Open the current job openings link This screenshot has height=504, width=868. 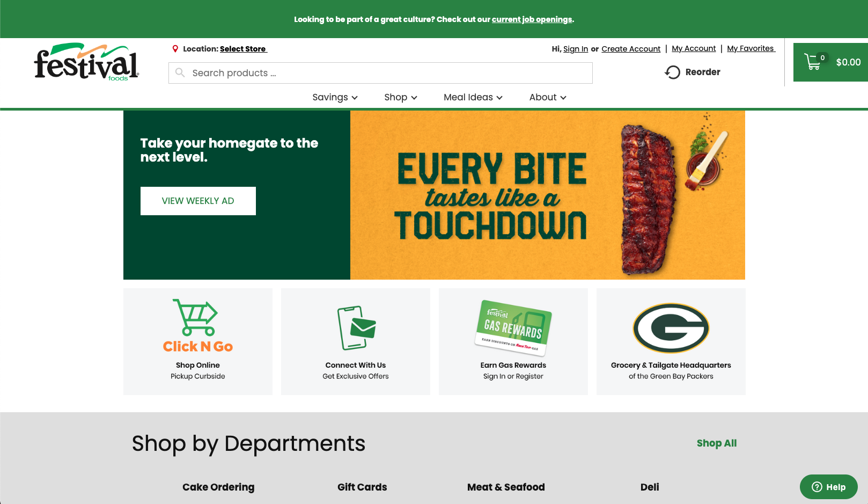(532, 19)
